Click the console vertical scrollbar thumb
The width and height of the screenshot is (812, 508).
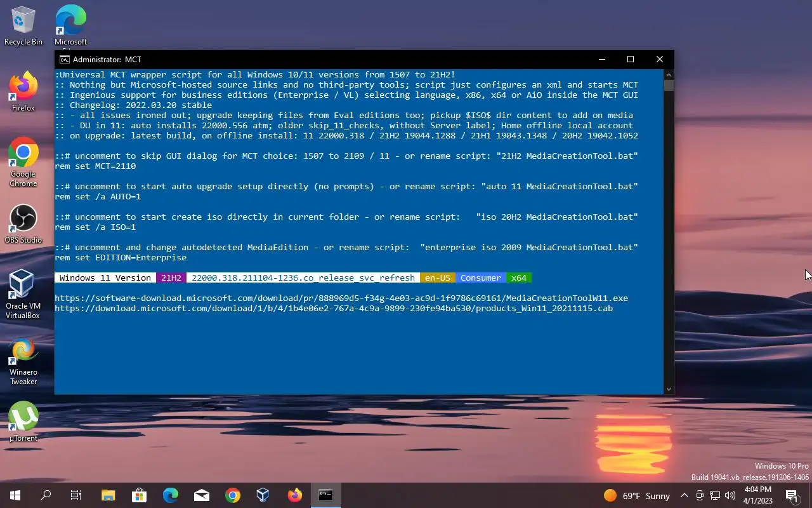[x=669, y=86]
